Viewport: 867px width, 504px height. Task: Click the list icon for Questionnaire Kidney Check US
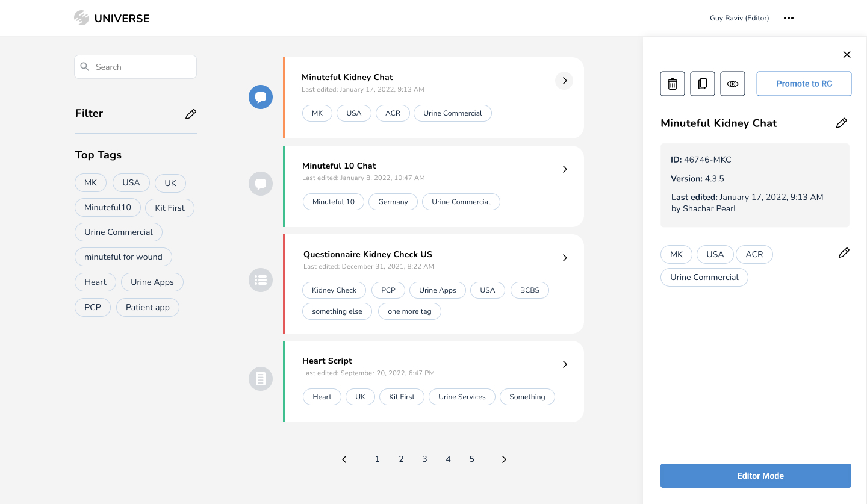[261, 280]
